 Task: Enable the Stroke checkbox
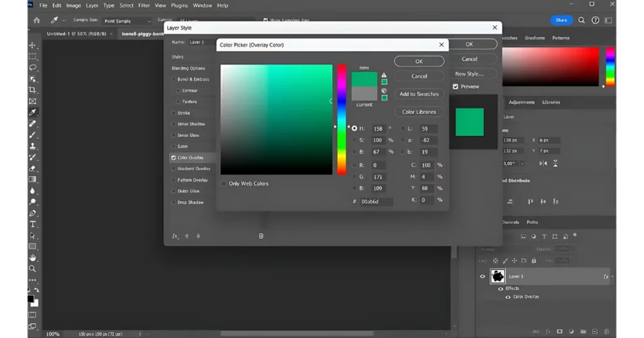pos(174,113)
